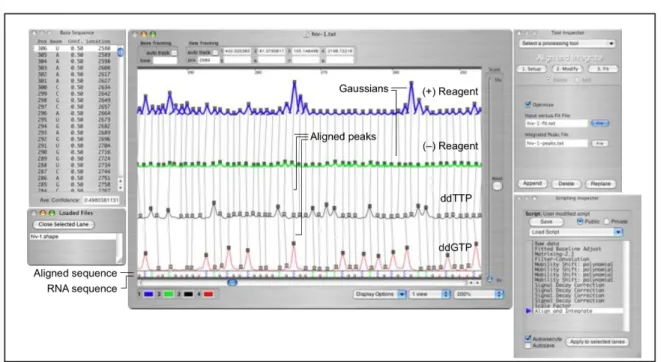Choose file for Input versus Fit File
Viewport: 661px width, 362px height.
[x=600, y=123]
